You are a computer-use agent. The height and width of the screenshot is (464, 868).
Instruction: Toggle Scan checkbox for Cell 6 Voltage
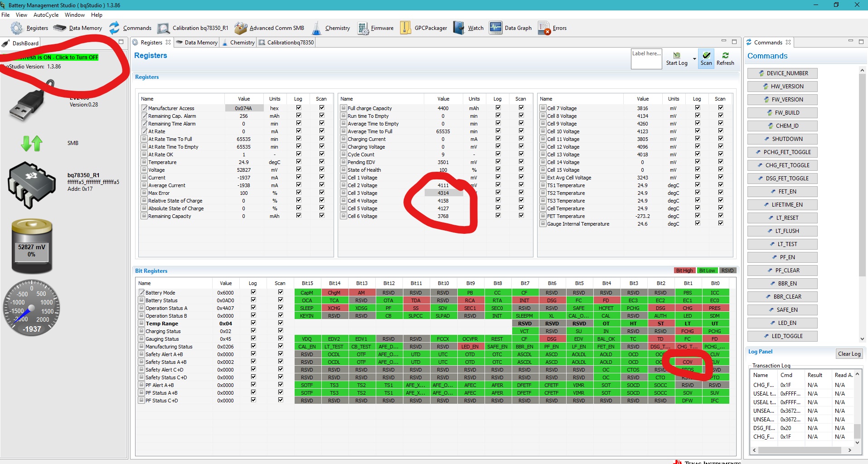tap(521, 216)
